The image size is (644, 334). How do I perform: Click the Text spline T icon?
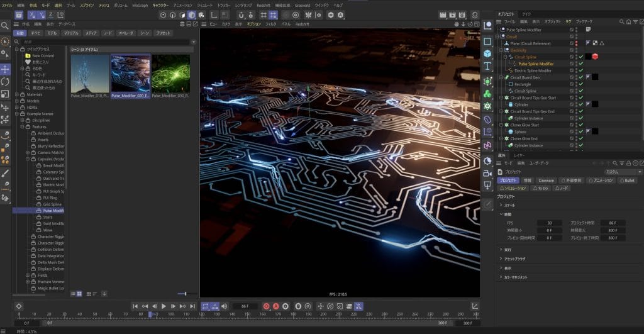pos(487,66)
